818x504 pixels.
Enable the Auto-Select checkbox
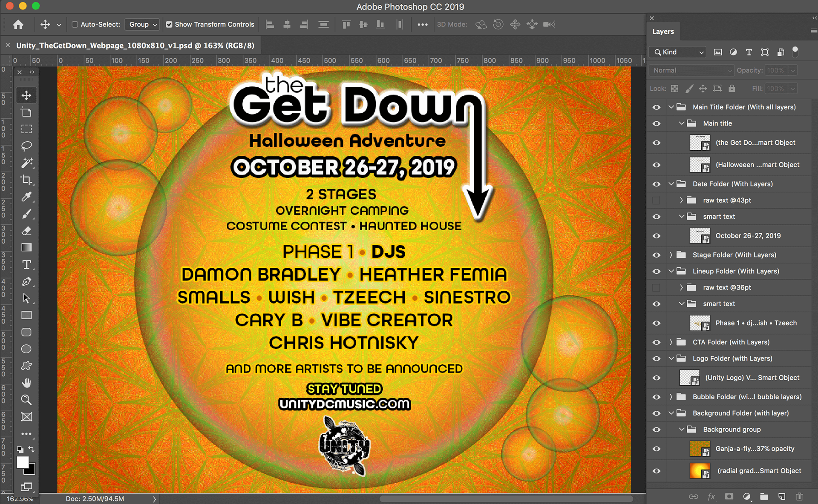pos(75,25)
